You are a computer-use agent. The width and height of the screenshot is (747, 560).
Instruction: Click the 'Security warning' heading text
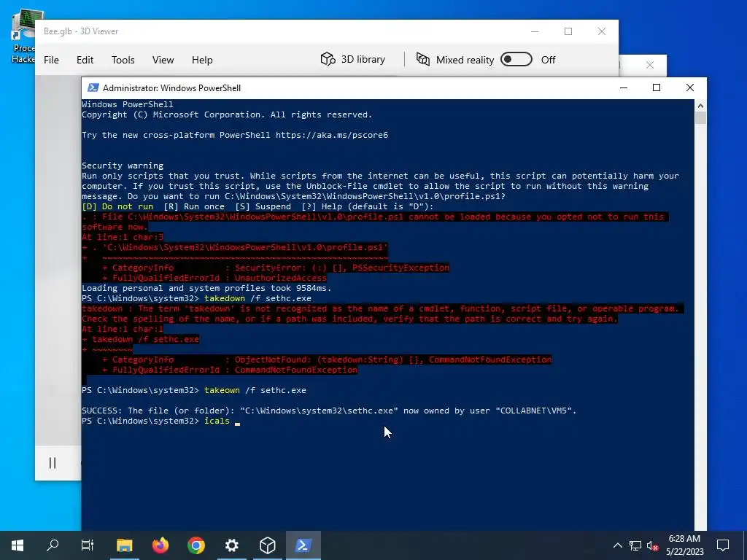click(x=123, y=166)
